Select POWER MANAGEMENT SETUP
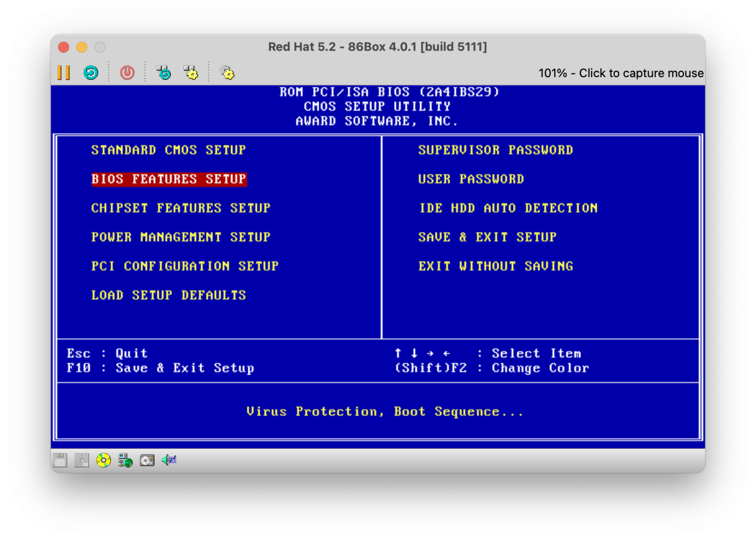This screenshot has width=756, height=540. [x=181, y=237]
